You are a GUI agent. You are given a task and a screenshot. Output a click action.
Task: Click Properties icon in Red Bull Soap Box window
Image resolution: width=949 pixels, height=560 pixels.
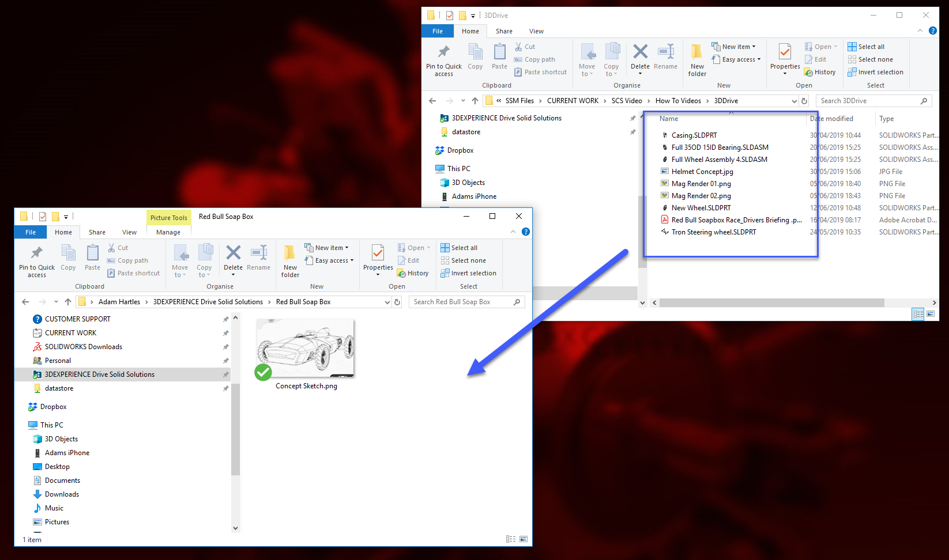[x=378, y=258]
